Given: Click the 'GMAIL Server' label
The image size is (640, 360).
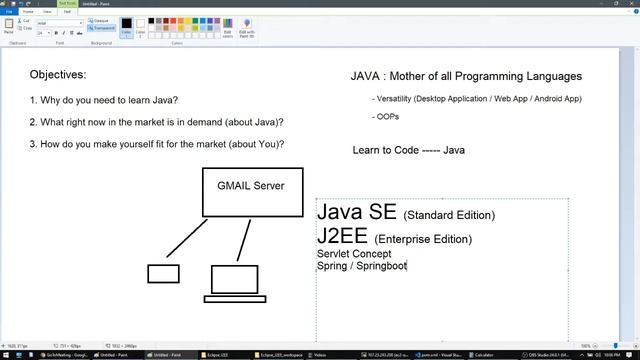Looking at the screenshot, I should coord(251,186).
